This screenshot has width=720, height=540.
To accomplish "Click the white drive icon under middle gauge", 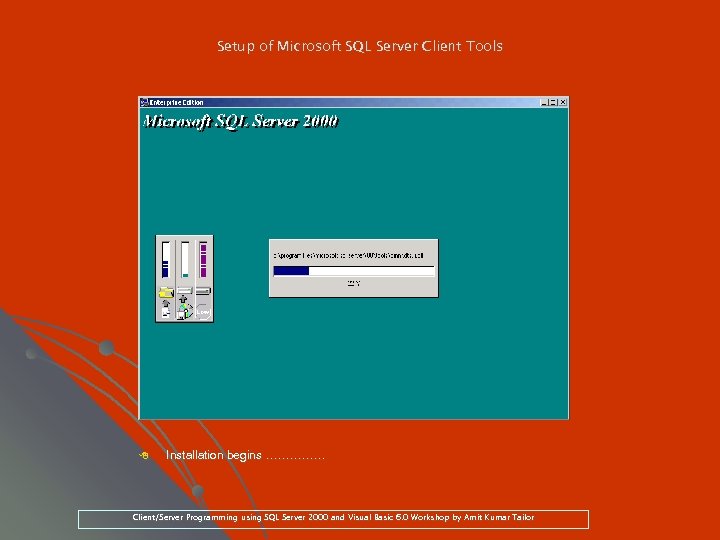I will 185,291.
